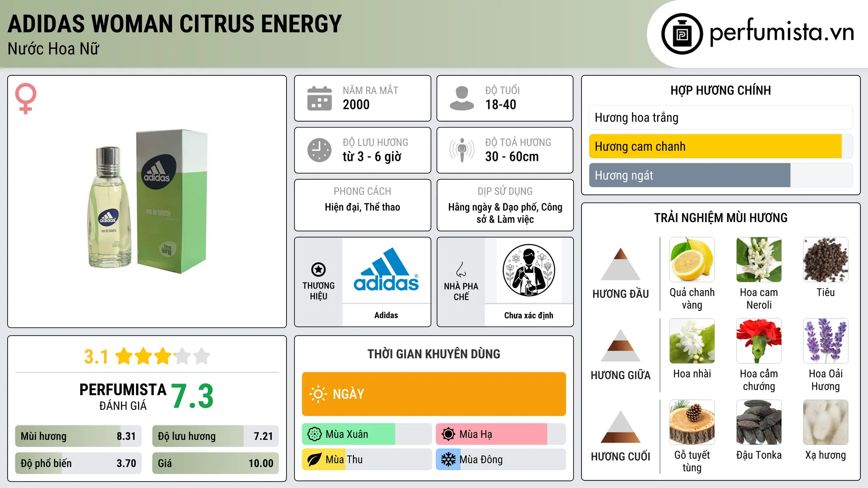This screenshot has width=868, height=488.
Task: Click the leaf icon for Mùa Thu
Action: (314, 460)
